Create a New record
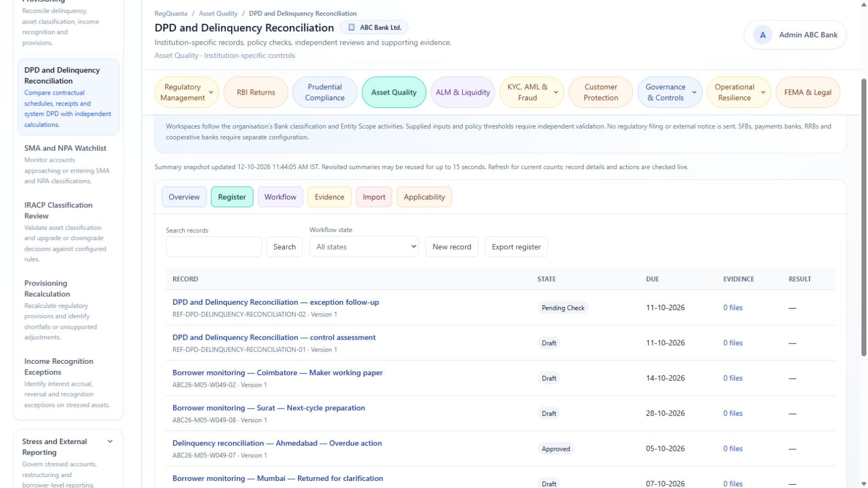The width and height of the screenshot is (868, 488). (x=452, y=247)
